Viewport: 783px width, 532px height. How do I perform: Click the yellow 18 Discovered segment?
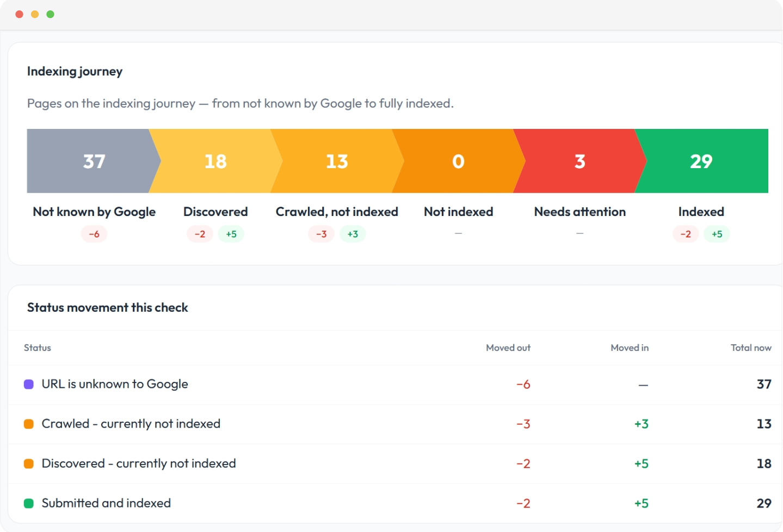click(215, 161)
